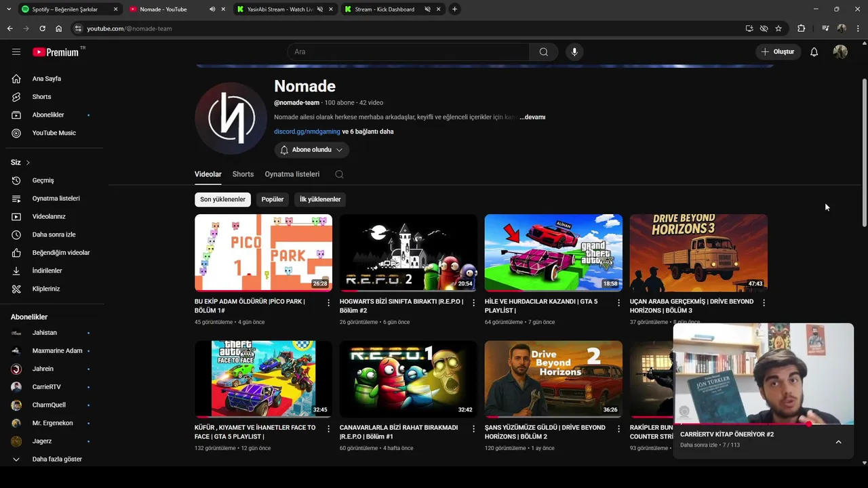This screenshot has width=868, height=488.
Task: Switch to Shorts channel tab
Action: tap(243, 174)
